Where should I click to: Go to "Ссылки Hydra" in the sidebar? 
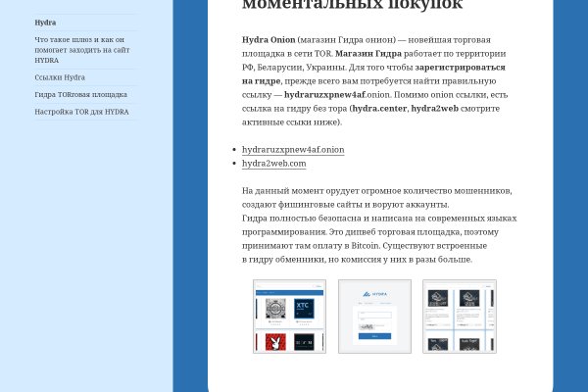60,76
